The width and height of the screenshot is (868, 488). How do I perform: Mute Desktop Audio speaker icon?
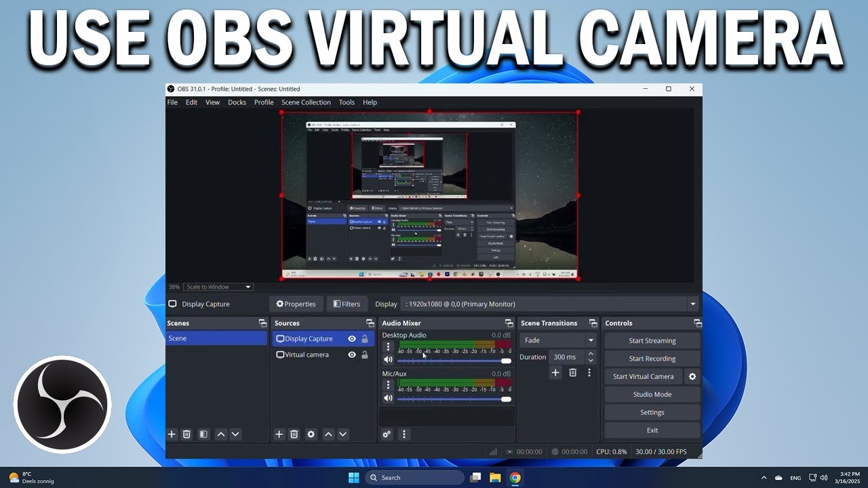(x=388, y=360)
